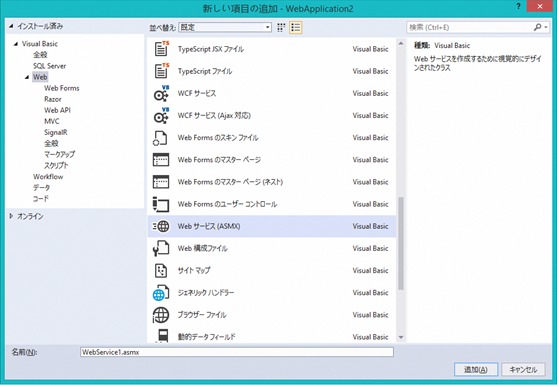Click the Web 構成ファイル wrench icon
The height and width of the screenshot is (385, 557).
(161, 248)
